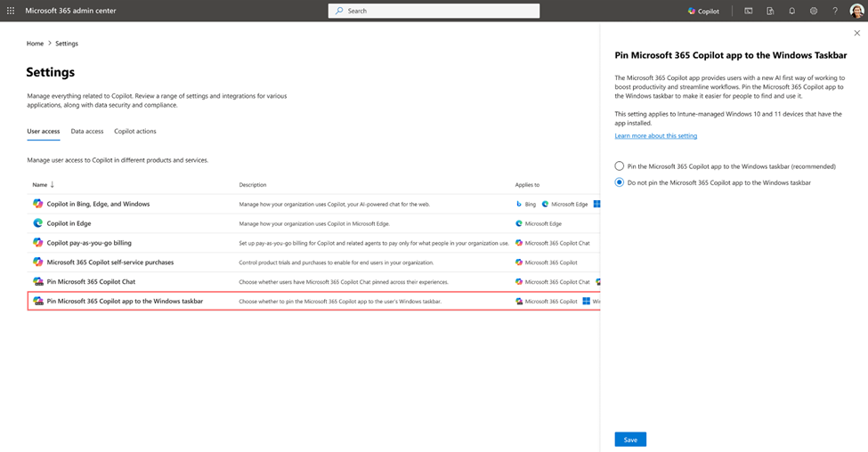Click the search magnifier icon
868x452 pixels.
coord(339,11)
